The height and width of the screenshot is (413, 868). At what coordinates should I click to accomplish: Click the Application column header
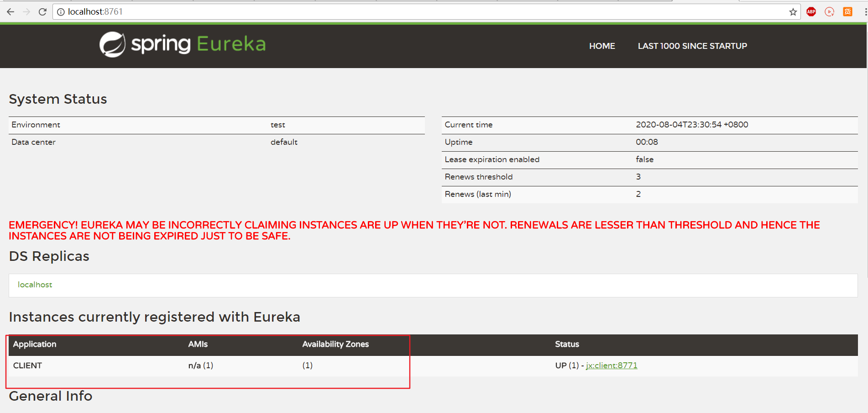tap(35, 344)
